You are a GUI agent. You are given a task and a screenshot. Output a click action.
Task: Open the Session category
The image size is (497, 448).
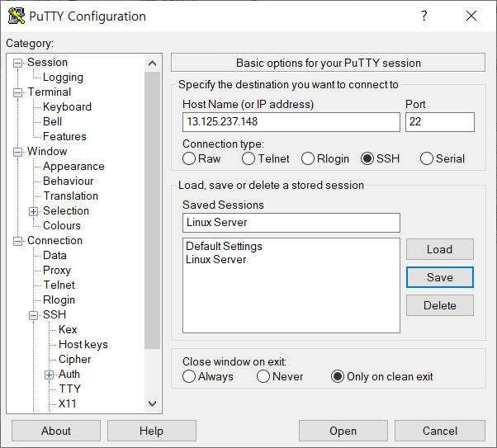pos(48,63)
